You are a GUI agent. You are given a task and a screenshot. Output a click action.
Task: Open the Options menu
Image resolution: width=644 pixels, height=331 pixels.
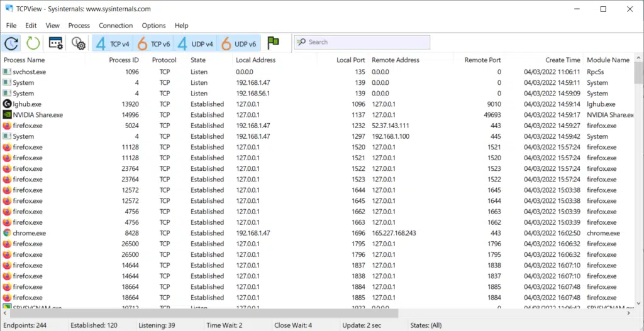pos(153,25)
